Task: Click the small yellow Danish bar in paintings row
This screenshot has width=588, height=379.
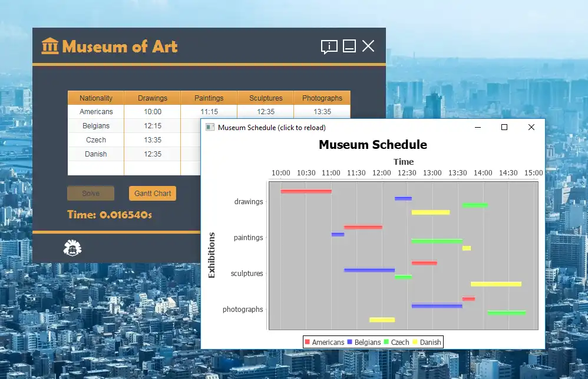Action: (x=467, y=248)
